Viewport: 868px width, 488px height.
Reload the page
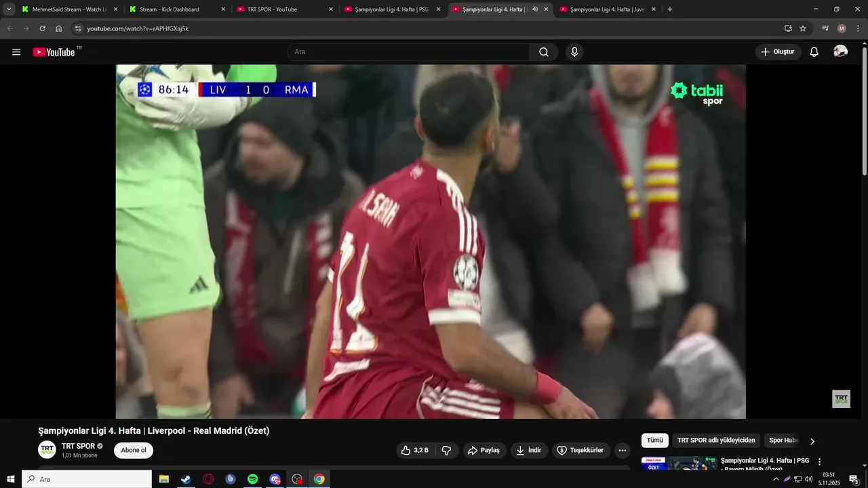pos(42,28)
